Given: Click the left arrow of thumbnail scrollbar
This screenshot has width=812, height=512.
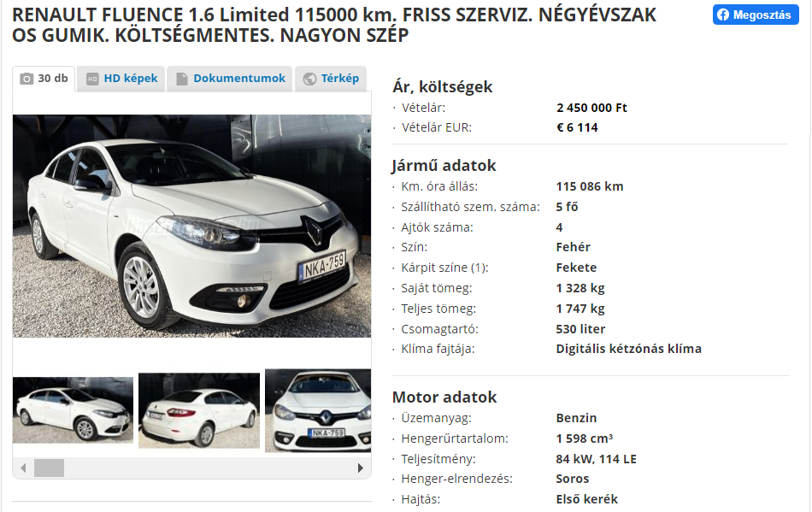Looking at the screenshot, I should 23,468.
